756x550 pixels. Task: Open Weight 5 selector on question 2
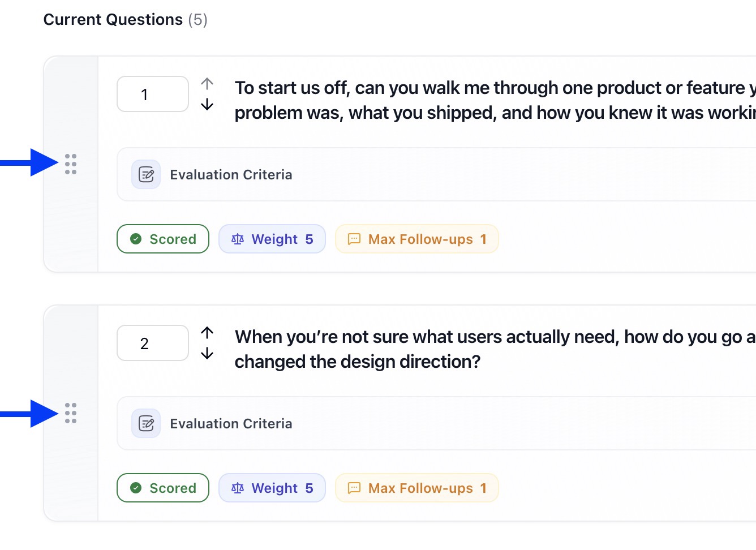(272, 488)
